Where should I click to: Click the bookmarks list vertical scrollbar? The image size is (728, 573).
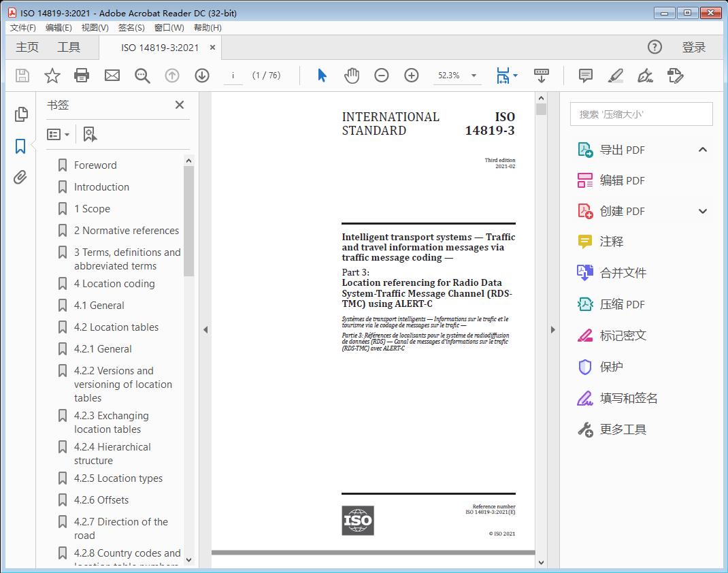click(x=188, y=225)
